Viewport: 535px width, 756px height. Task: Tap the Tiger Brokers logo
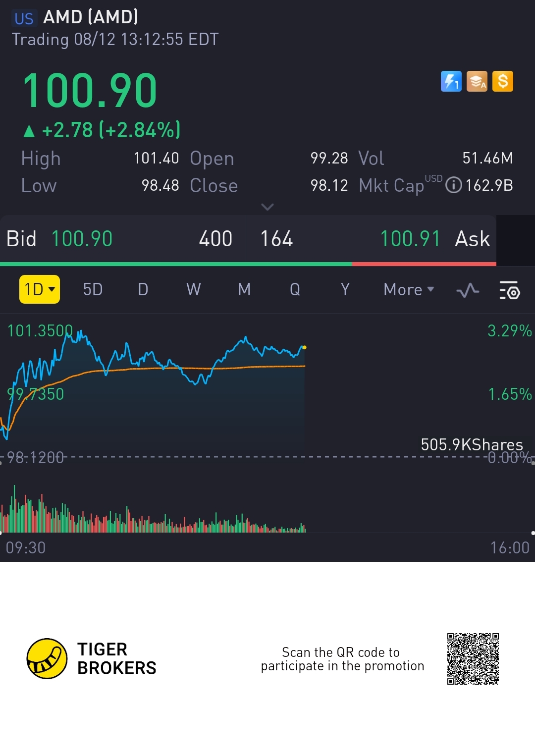click(92, 658)
